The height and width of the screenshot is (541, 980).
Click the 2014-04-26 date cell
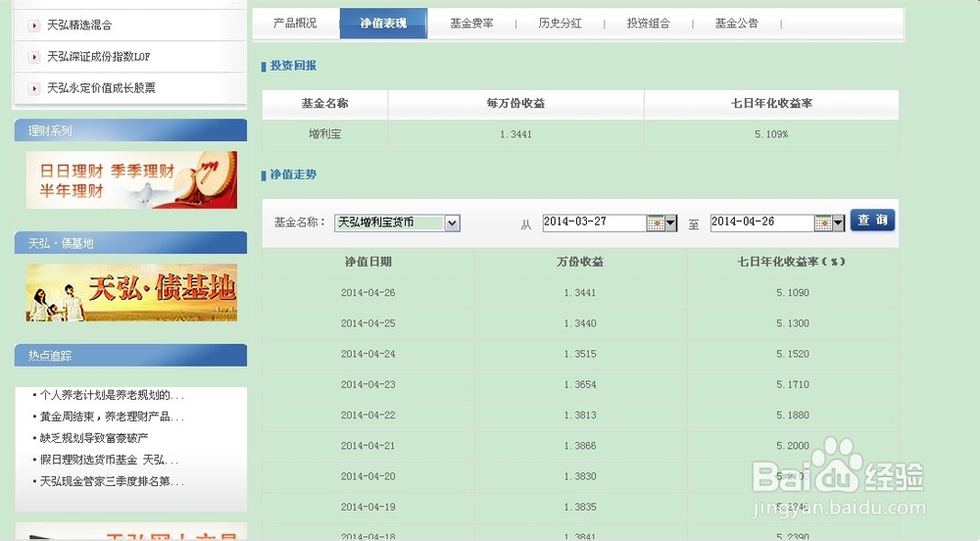(x=368, y=292)
